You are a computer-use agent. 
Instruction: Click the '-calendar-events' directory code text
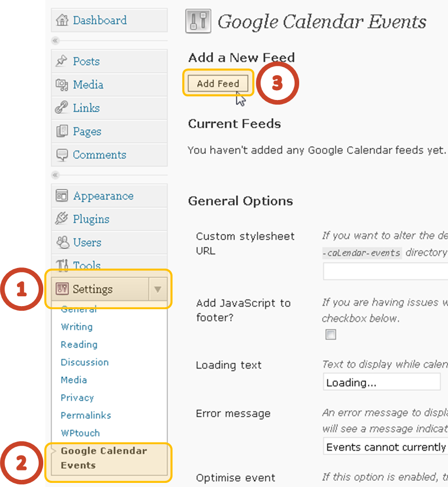(x=362, y=253)
